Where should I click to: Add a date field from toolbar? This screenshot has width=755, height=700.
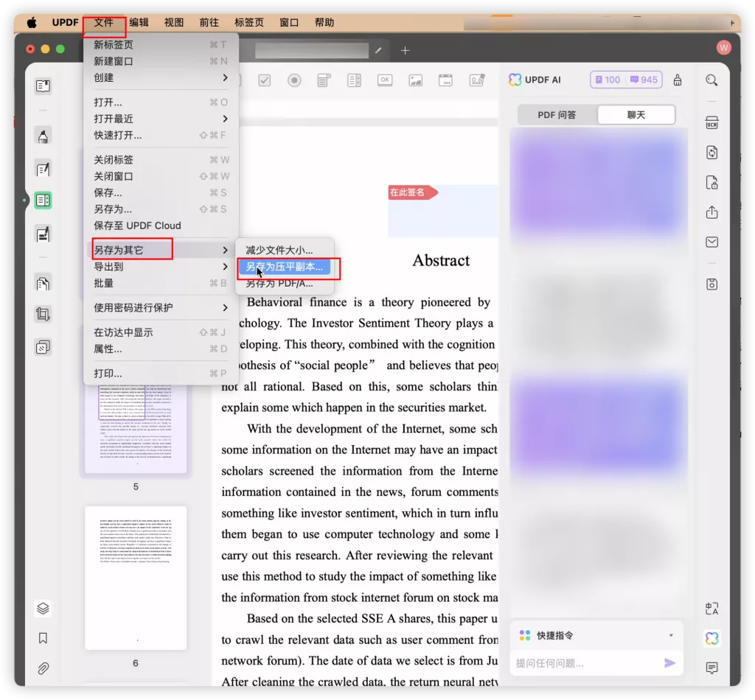coord(445,80)
